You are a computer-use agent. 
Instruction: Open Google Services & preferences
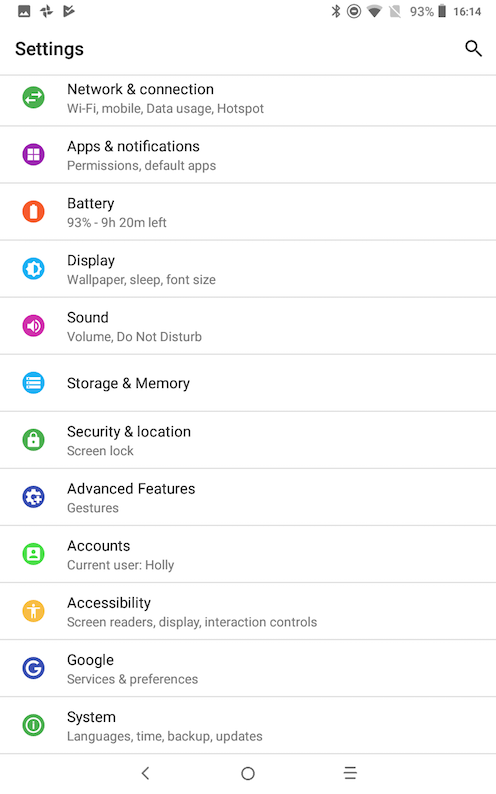click(248, 668)
